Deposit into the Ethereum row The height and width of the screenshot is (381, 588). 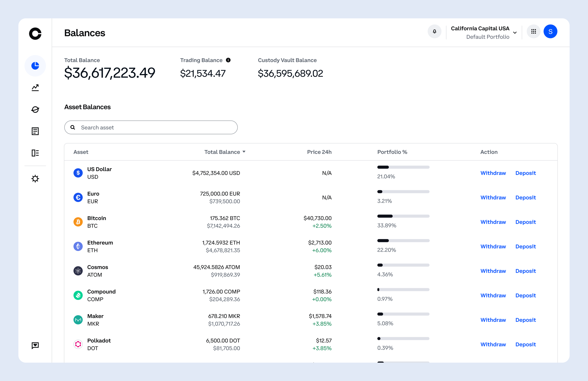[x=525, y=246]
